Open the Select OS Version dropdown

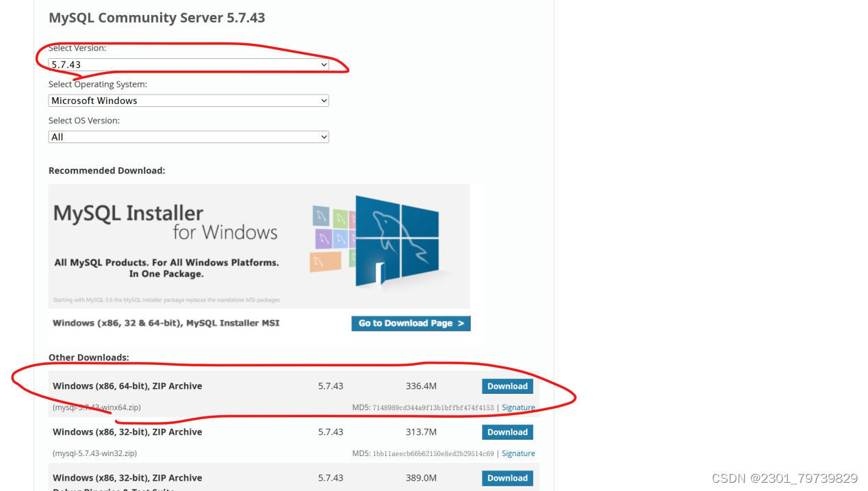click(188, 137)
